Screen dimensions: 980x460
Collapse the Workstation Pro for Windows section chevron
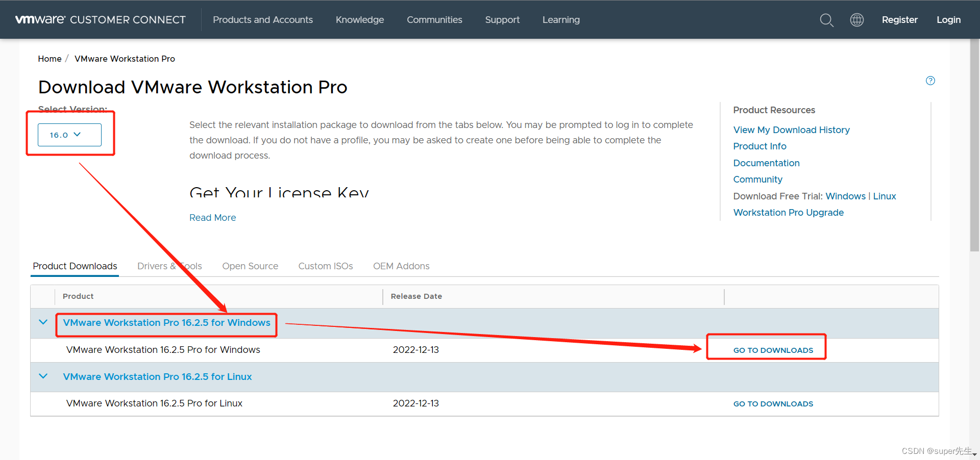pos(43,322)
